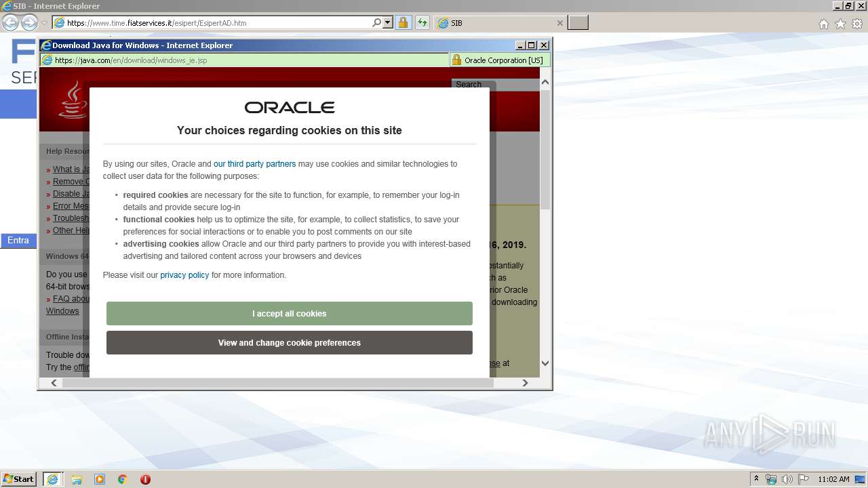Click the refresh page icon

tap(422, 22)
